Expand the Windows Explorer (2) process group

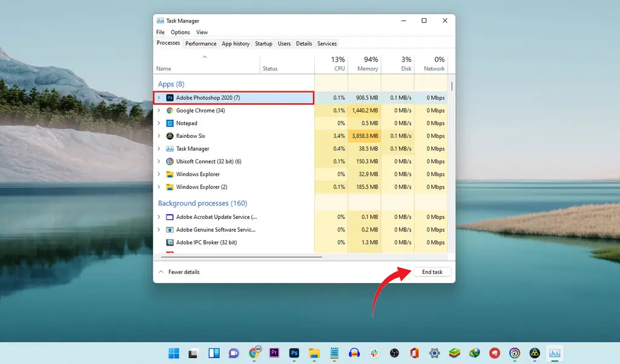159,187
